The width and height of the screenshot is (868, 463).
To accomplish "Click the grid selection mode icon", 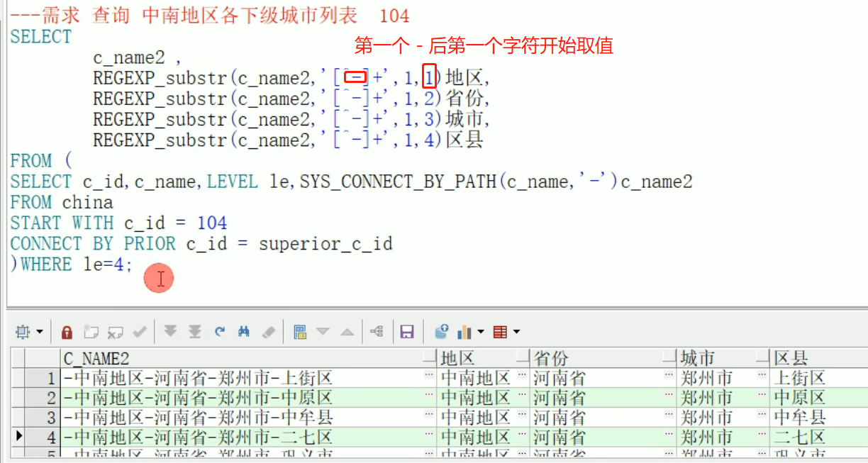I will (x=23, y=331).
